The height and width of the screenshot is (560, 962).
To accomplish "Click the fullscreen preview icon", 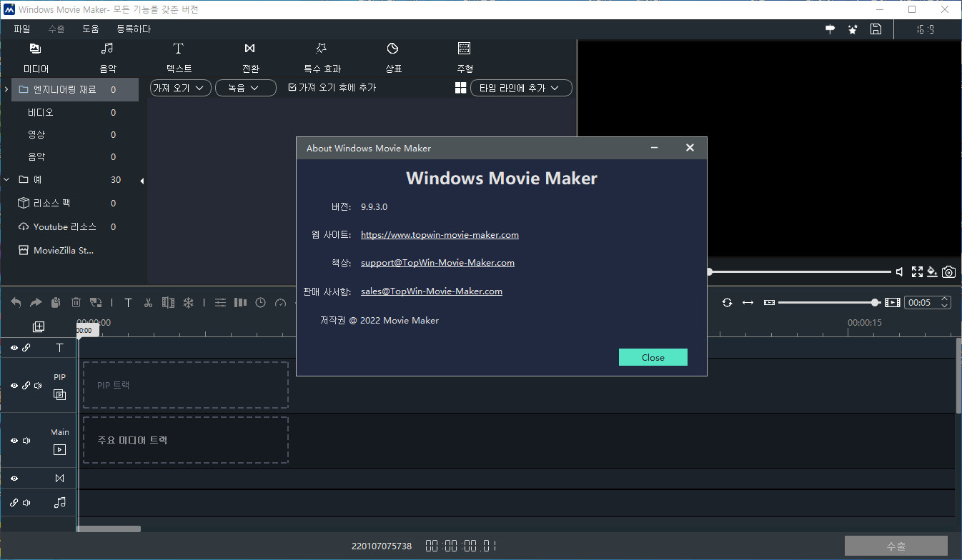I will pyautogui.click(x=917, y=271).
